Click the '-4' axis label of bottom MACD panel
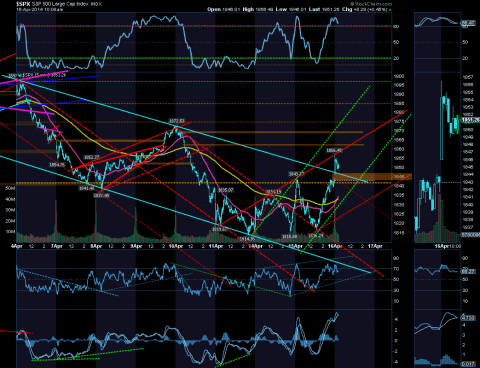 point(396,362)
